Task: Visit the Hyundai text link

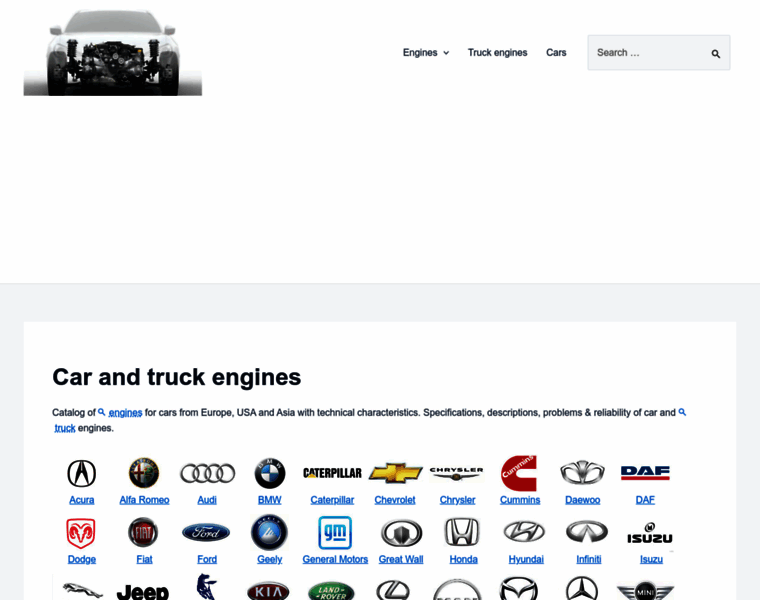Action: [526, 559]
